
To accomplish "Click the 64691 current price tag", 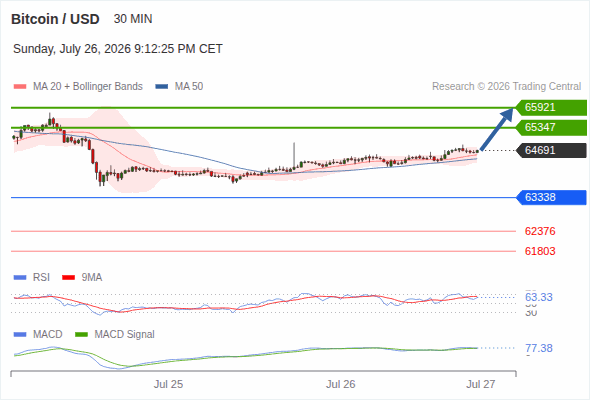I will pos(551,151).
